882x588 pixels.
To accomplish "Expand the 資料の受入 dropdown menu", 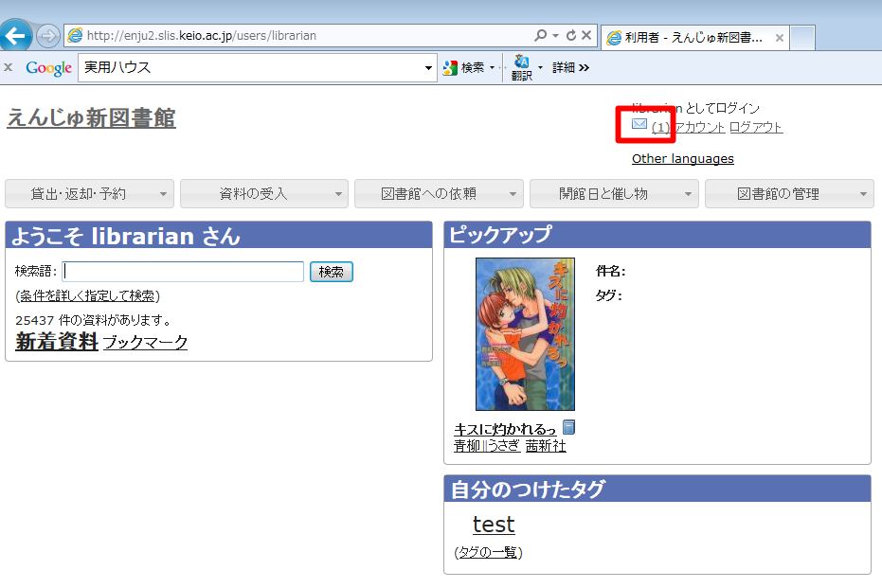I will point(264,194).
